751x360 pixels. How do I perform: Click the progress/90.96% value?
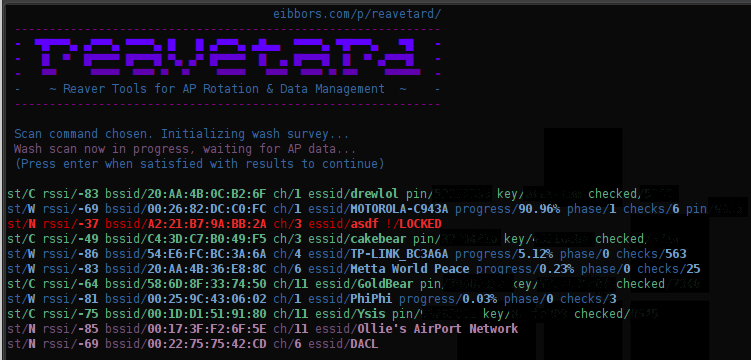click(507, 209)
